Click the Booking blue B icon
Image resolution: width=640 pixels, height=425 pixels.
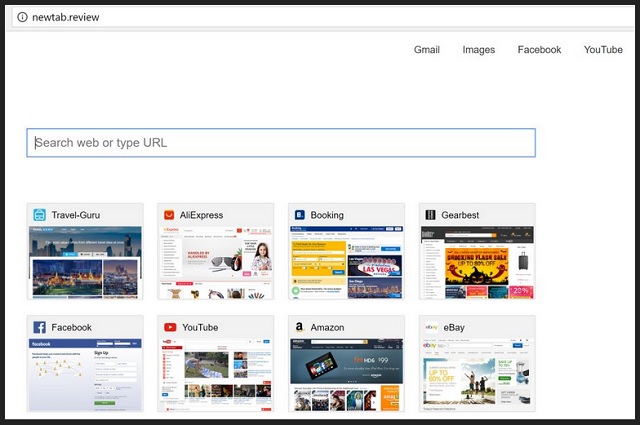click(x=300, y=215)
